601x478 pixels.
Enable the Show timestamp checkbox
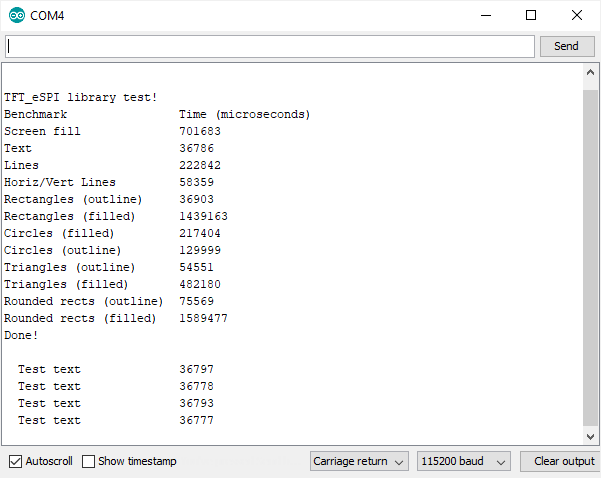[x=88, y=461]
